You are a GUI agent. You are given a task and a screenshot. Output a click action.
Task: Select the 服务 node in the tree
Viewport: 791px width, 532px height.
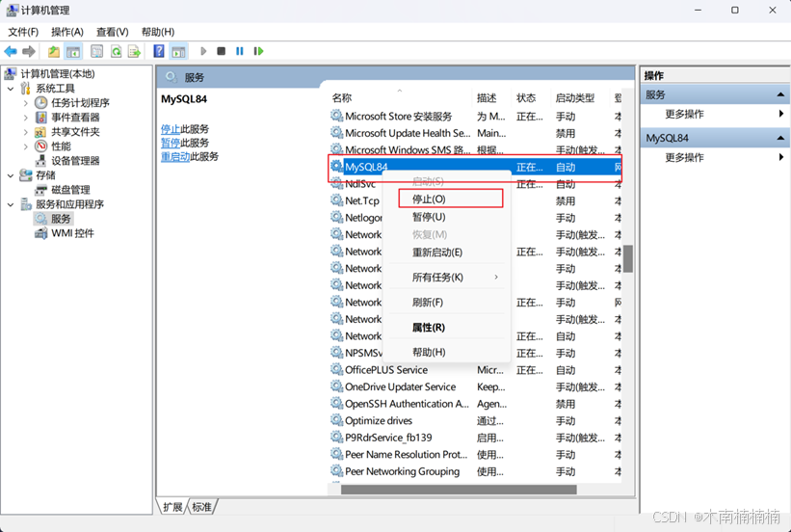(61, 219)
